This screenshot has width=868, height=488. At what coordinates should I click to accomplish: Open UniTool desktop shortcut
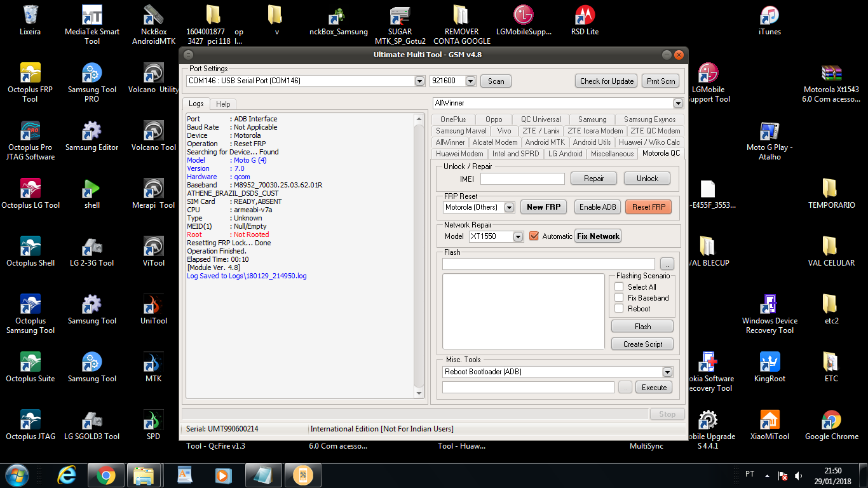tap(153, 309)
